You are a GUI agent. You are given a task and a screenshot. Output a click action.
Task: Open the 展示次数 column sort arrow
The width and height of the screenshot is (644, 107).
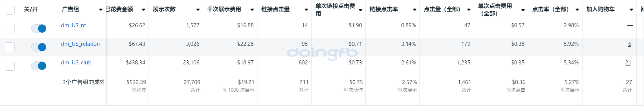tap(198, 10)
